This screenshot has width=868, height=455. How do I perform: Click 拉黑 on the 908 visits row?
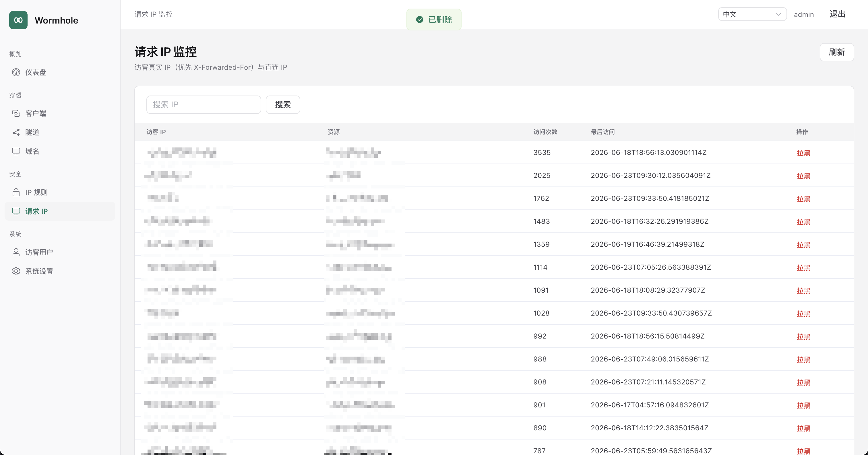pos(803,382)
